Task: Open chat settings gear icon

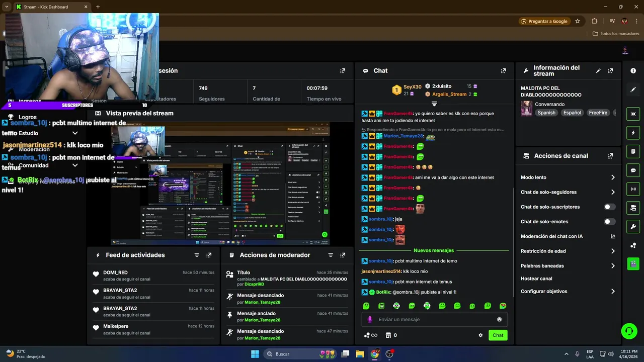Action: 480,335
